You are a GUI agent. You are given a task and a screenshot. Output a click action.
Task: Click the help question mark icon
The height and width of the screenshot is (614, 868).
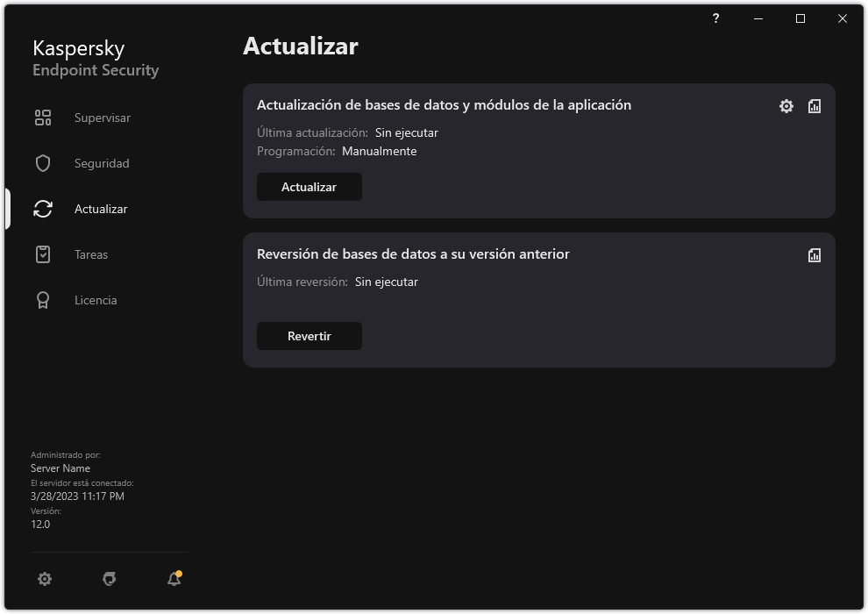(x=715, y=18)
